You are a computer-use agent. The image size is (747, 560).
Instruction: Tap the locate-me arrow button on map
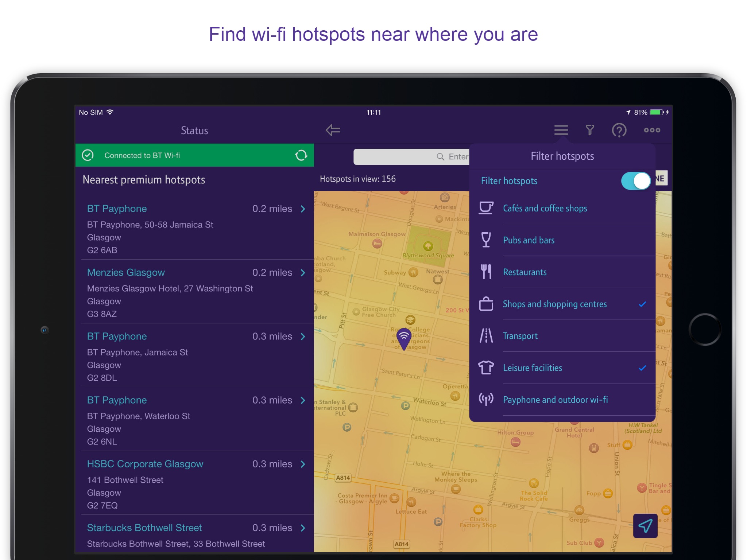tap(645, 526)
